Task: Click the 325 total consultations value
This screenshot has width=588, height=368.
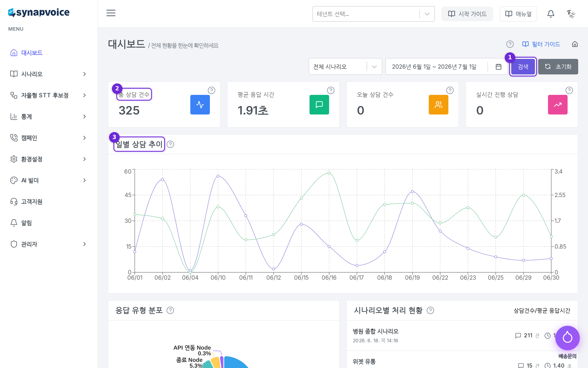Action: pos(129,110)
